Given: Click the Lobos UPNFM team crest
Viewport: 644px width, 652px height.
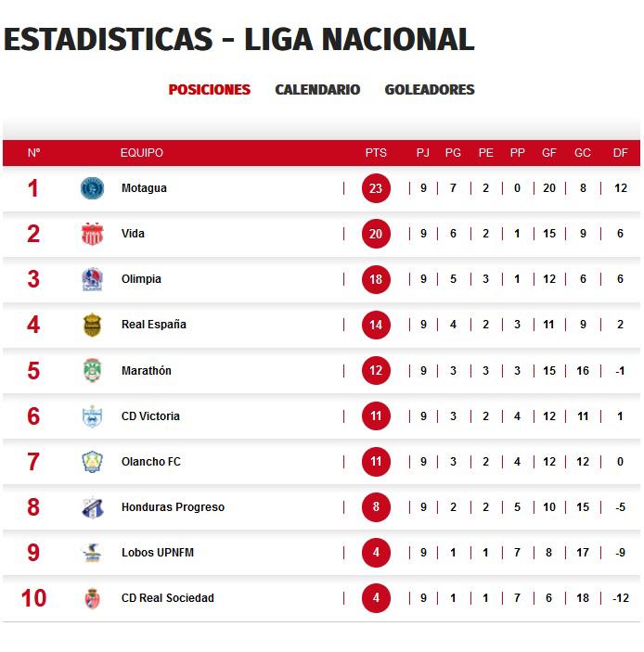Looking at the screenshot, I should [x=92, y=553].
